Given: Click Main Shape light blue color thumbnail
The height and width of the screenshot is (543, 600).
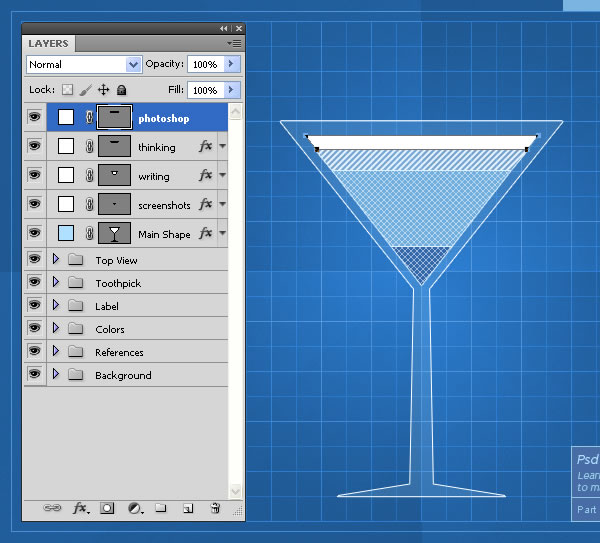Looking at the screenshot, I should click(66, 233).
